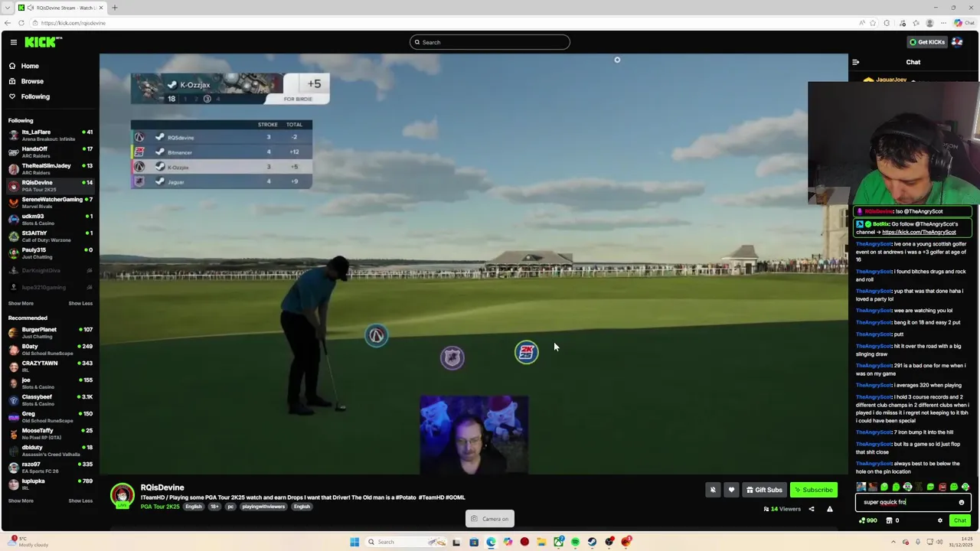Open browser settings ellipsis menu
Screen dimensions: 980x551
(x=944, y=23)
